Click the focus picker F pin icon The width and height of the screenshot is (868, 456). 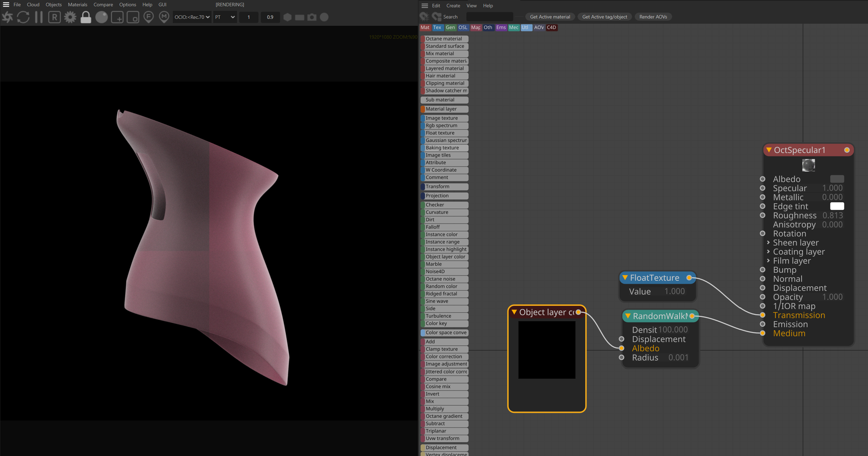[x=149, y=17]
